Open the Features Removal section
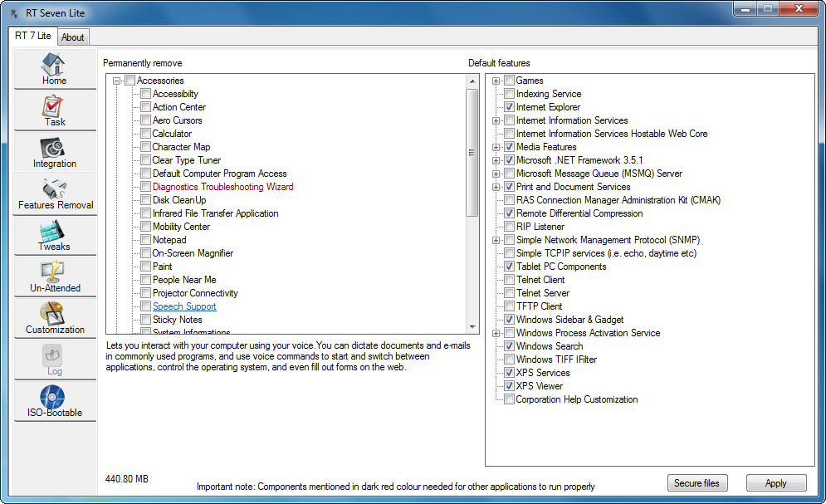This screenshot has height=504, width=826. (x=56, y=193)
